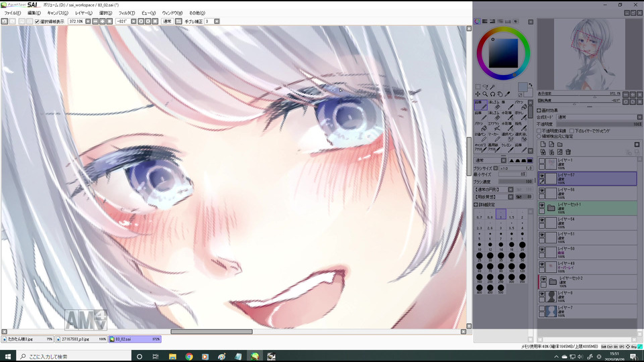Create a new layer folder
The width and height of the screenshot is (644, 362).
click(x=559, y=145)
